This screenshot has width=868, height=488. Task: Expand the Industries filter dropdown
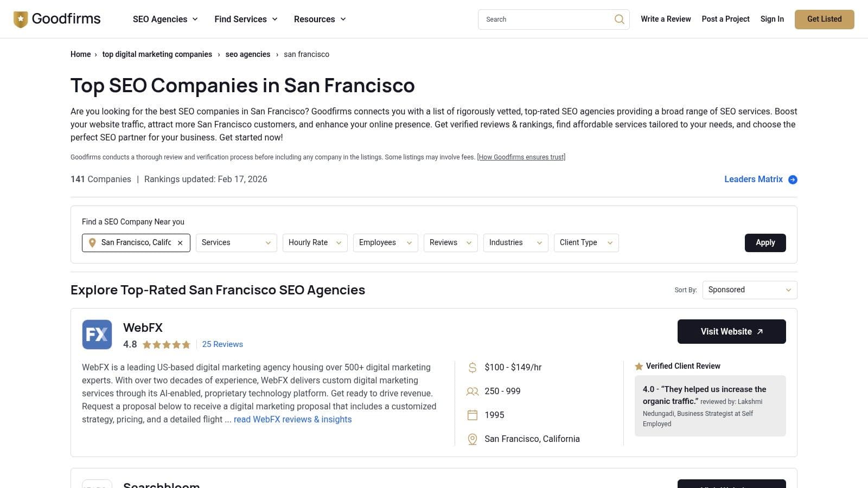516,243
